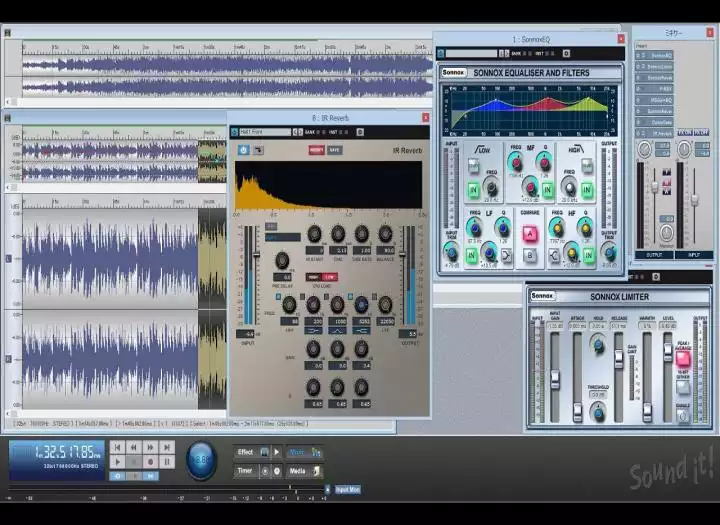This screenshot has height=525, width=720.
Task: Click the blue jog dial
Action: coord(202,460)
